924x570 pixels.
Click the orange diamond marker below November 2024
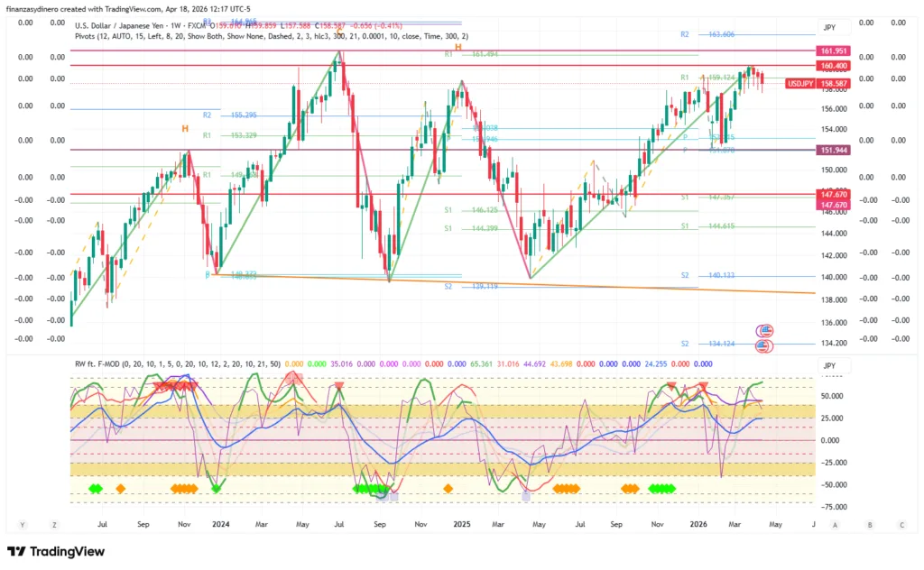(448, 489)
